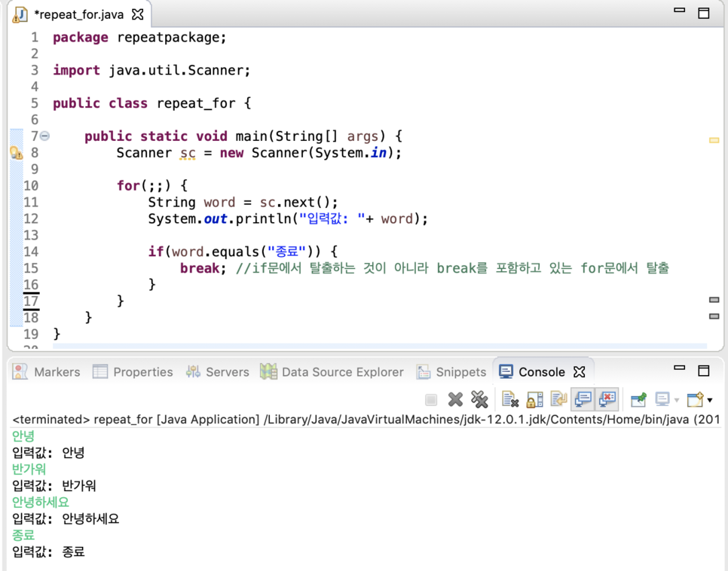Click the yellow warning marker in overview ruler
728x571 pixels.
(x=714, y=140)
